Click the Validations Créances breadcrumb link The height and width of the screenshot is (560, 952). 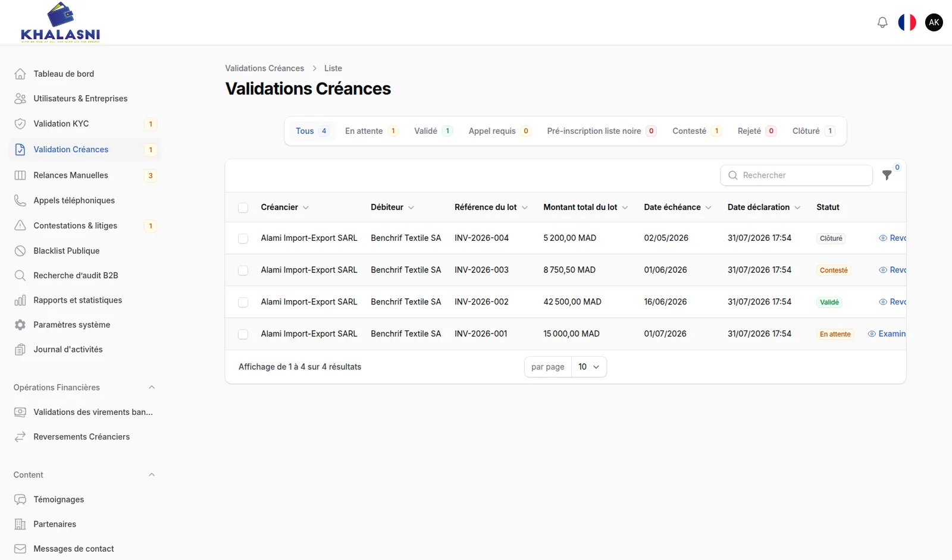pos(264,68)
